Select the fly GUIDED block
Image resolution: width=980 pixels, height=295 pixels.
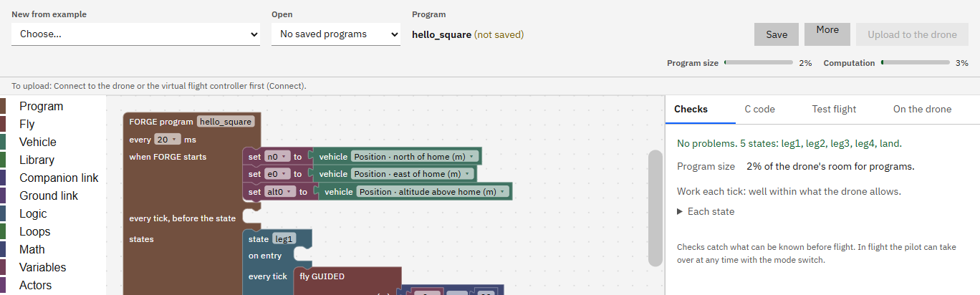click(x=322, y=276)
